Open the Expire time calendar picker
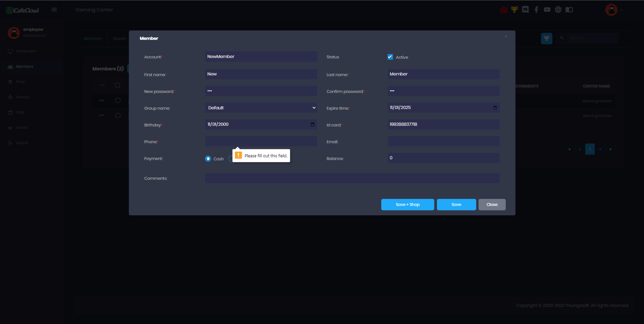This screenshot has height=324, width=644. [x=495, y=108]
